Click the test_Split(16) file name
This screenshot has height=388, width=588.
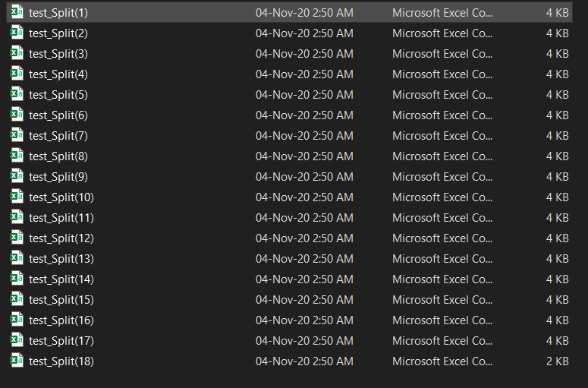(x=61, y=320)
